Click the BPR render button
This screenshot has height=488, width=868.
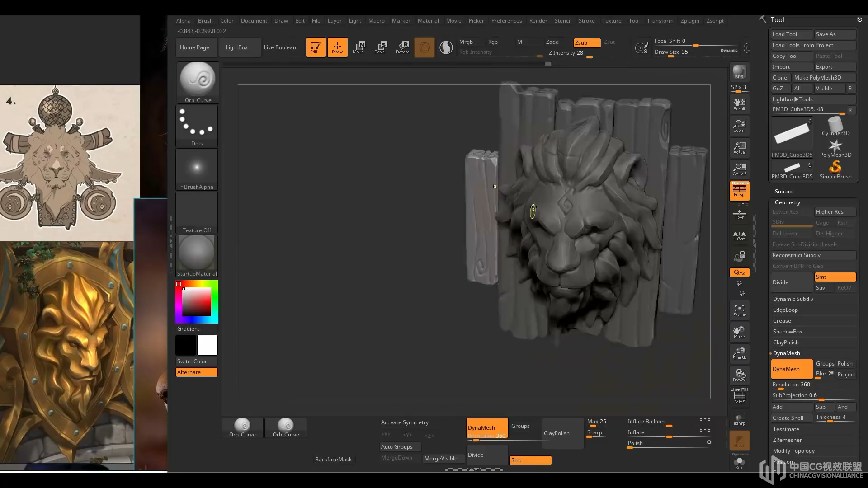739,72
